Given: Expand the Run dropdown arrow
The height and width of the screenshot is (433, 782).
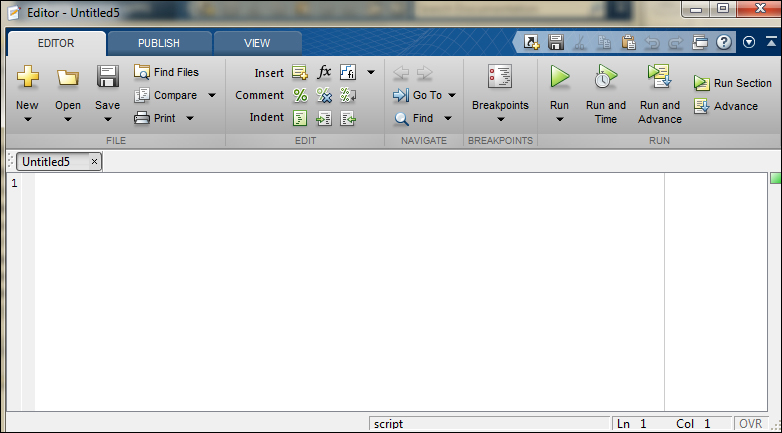Looking at the screenshot, I should 560,119.
